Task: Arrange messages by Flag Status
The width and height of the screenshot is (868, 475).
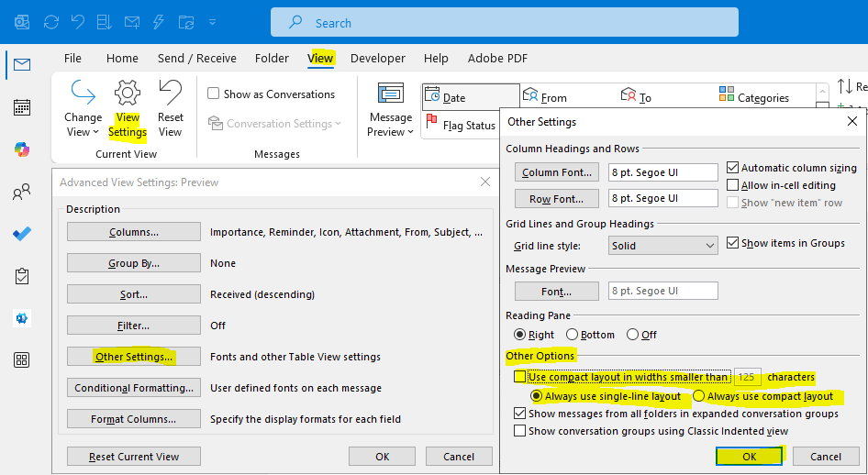Action: click(x=461, y=125)
